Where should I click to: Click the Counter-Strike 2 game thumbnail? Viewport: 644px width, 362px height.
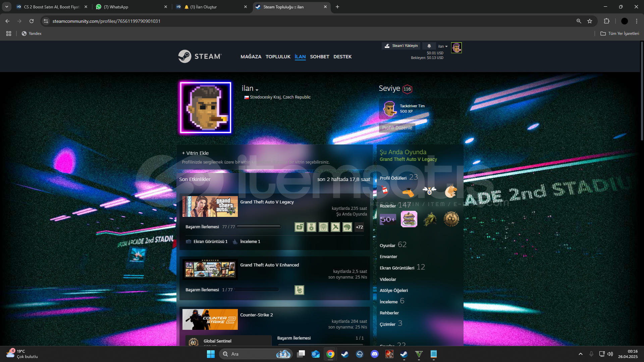point(210,319)
